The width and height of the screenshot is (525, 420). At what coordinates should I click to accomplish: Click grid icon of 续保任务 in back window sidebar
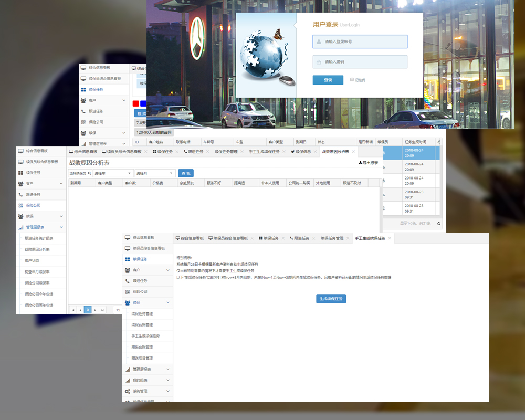(83, 89)
